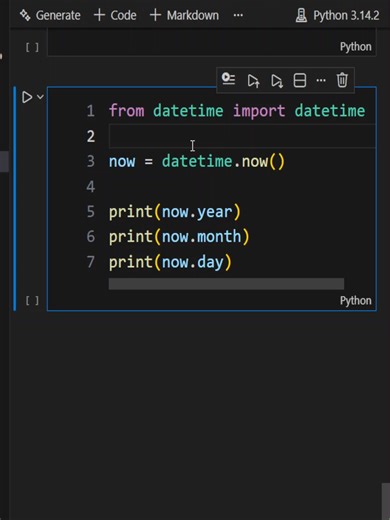Click Split Cell icon

(300, 80)
